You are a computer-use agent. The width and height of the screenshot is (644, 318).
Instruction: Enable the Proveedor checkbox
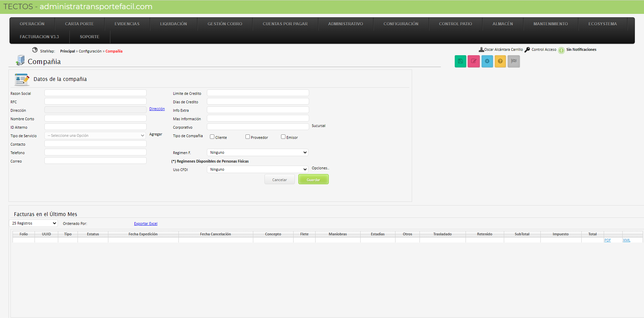[x=248, y=137]
